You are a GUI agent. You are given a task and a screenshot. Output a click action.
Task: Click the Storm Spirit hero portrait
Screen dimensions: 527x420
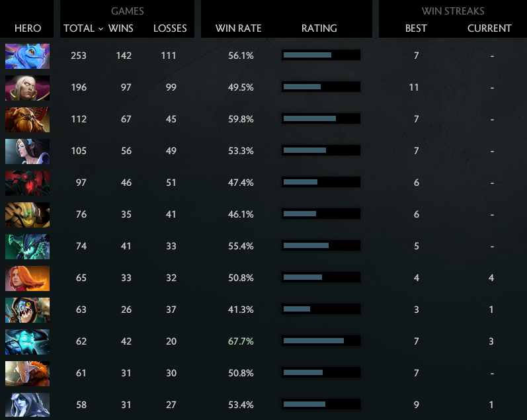[27, 341]
